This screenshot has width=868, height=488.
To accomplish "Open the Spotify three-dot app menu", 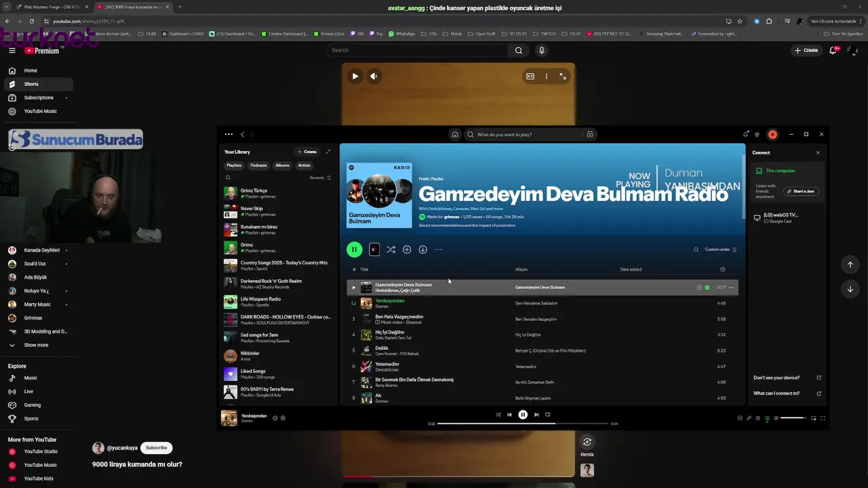I will [229, 134].
